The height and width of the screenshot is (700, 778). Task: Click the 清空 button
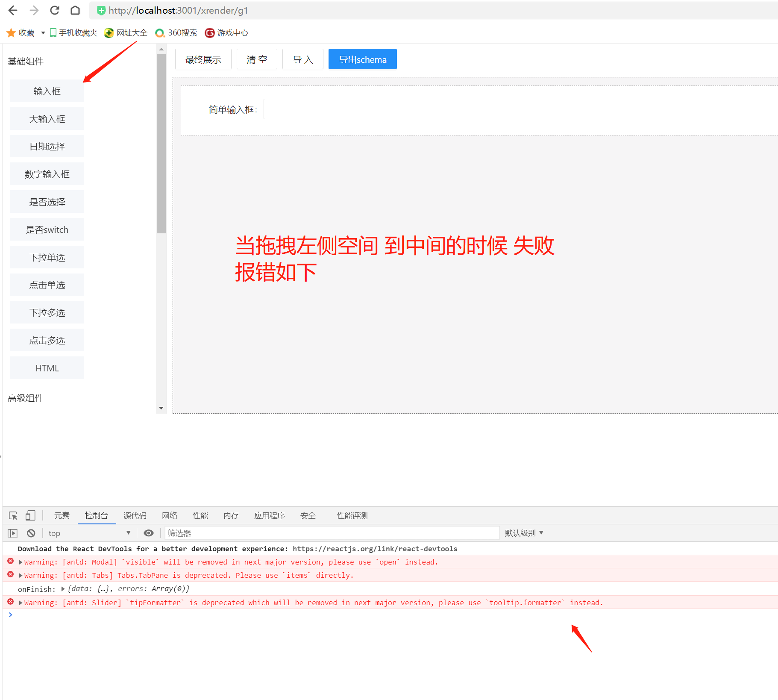(x=256, y=59)
